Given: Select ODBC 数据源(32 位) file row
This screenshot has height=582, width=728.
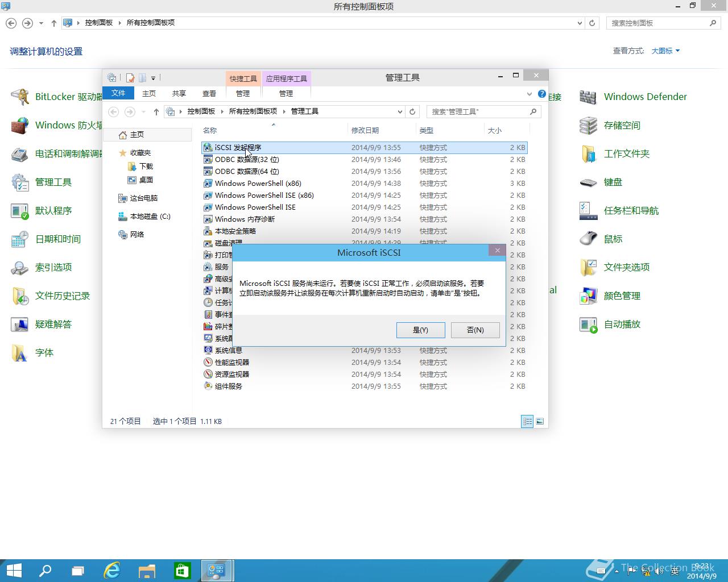Looking at the screenshot, I should [x=365, y=160].
